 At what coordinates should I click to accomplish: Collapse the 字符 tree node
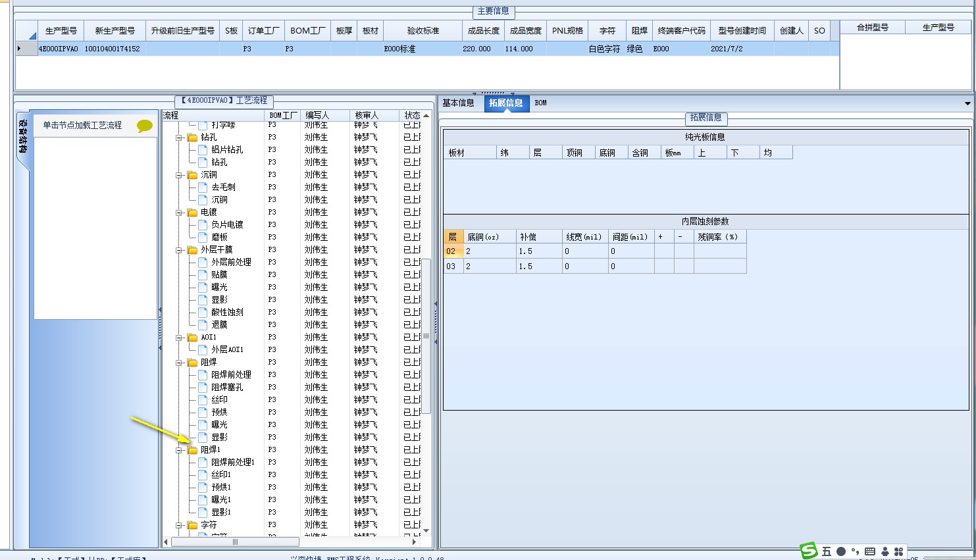[179, 525]
